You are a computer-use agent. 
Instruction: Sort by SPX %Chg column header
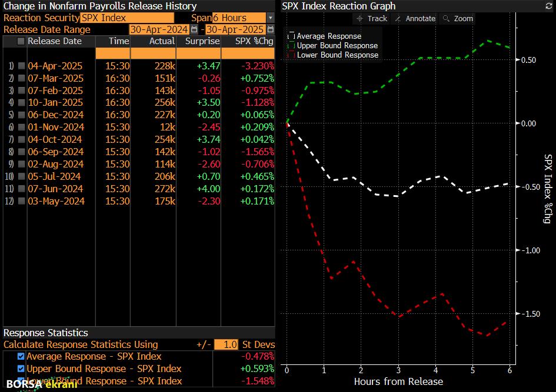pos(254,41)
